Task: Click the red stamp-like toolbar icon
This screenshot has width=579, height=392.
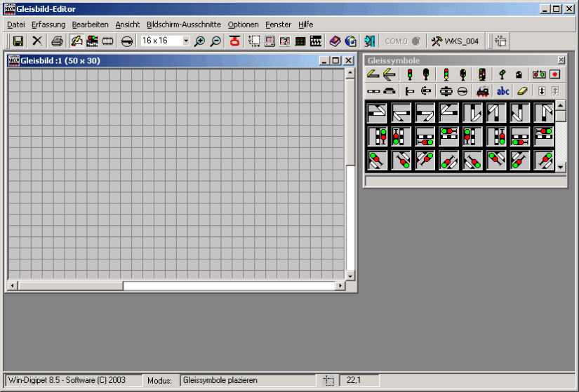Action: [x=234, y=41]
